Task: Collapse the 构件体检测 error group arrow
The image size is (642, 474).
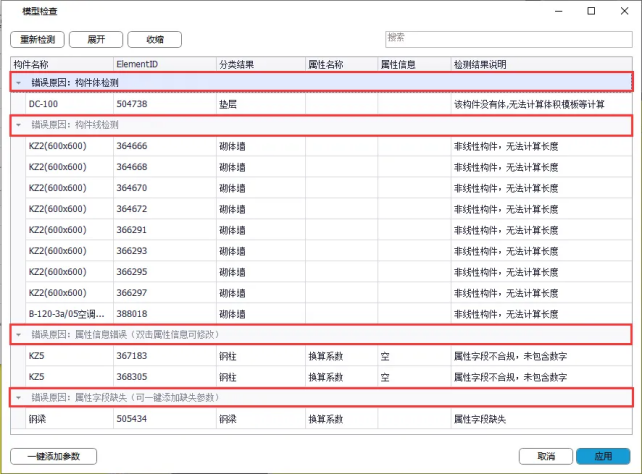Action: pyautogui.click(x=18, y=82)
